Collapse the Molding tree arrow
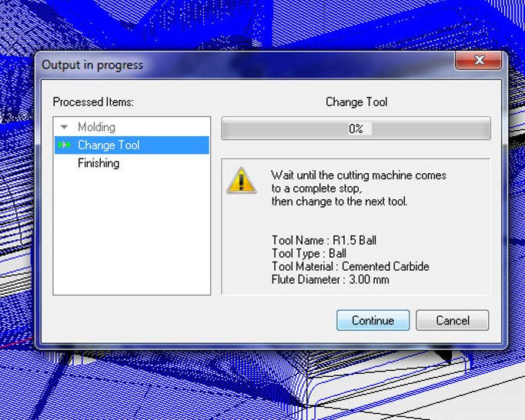Image resolution: width=525 pixels, height=420 pixels. 64,127
